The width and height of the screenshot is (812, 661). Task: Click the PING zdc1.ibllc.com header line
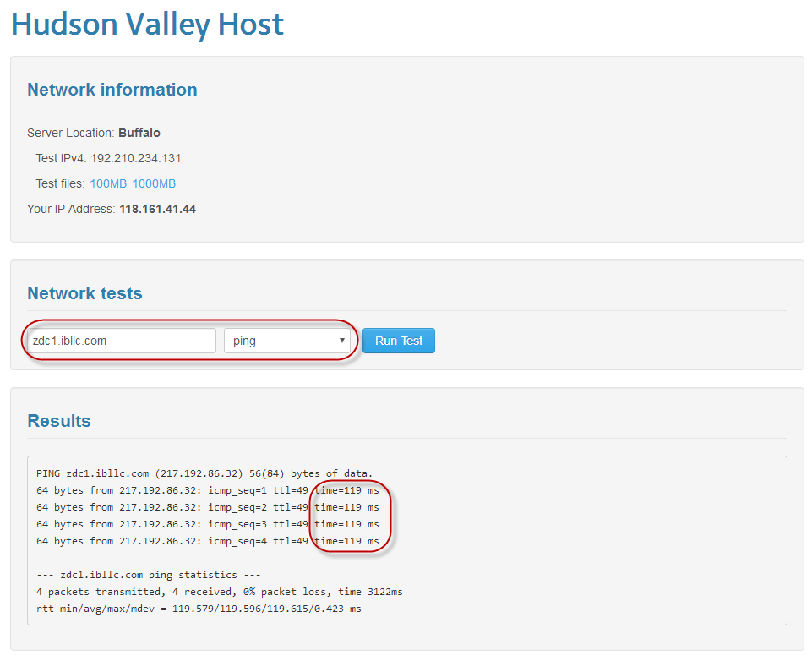tap(204, 473)
